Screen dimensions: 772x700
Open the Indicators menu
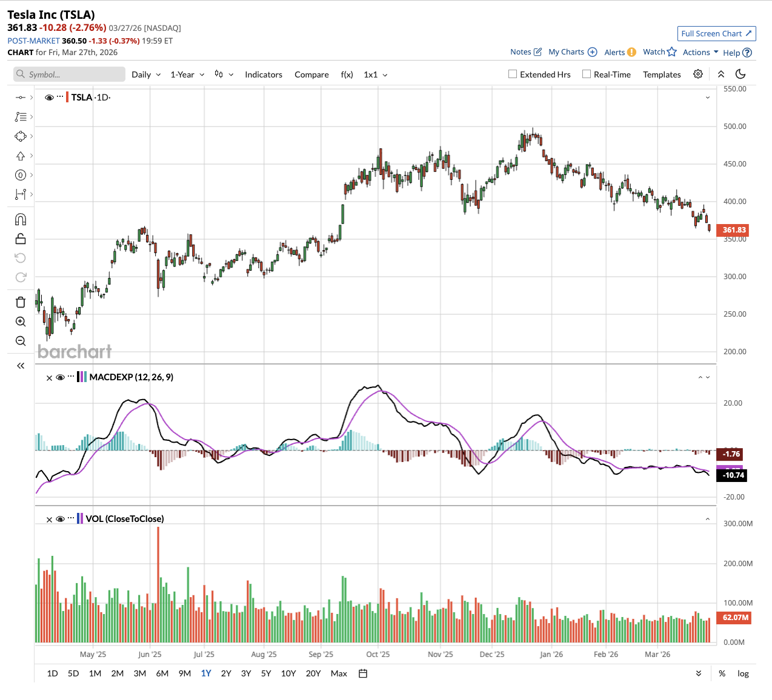pos(264,74)
